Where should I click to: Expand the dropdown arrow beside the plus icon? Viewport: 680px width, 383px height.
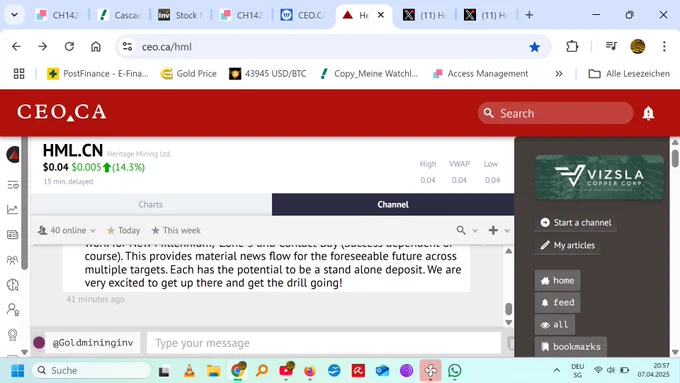507,231
